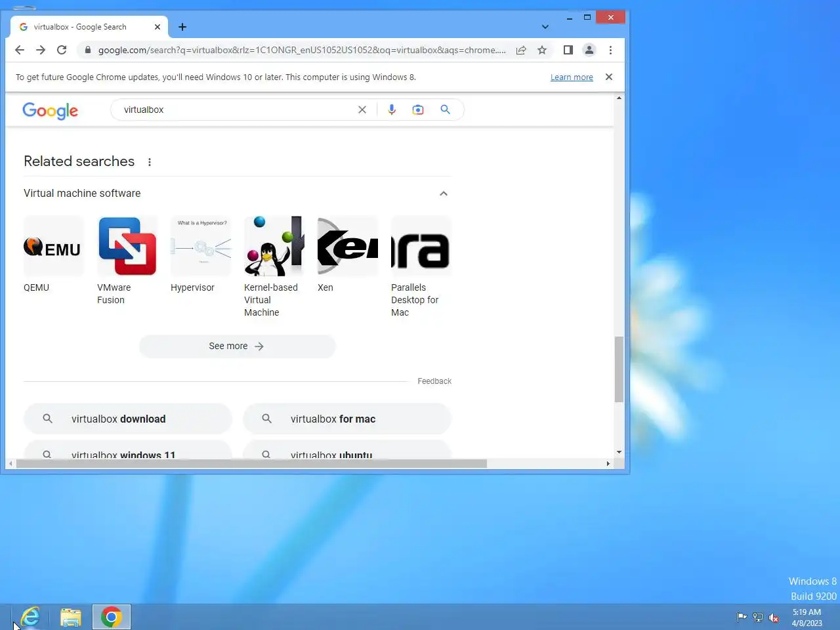Open the QEMU thumbnail

click(x=54, y=246)
